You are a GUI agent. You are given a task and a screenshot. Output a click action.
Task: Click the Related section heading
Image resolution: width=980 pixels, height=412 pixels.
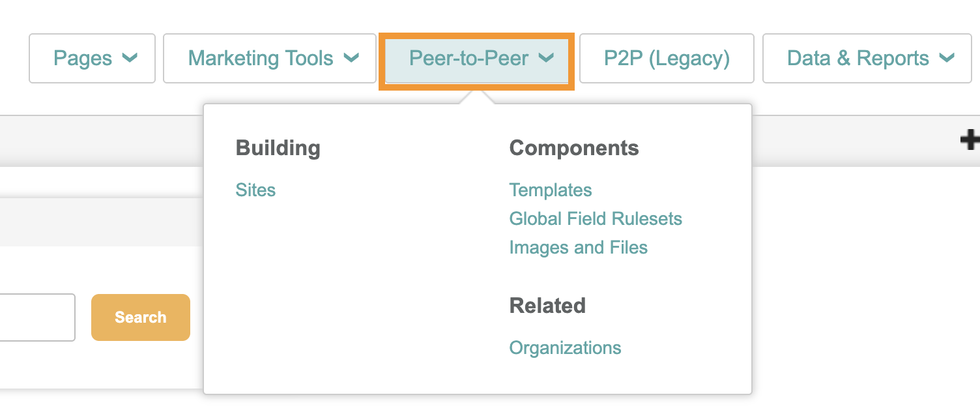pos(547,306)
